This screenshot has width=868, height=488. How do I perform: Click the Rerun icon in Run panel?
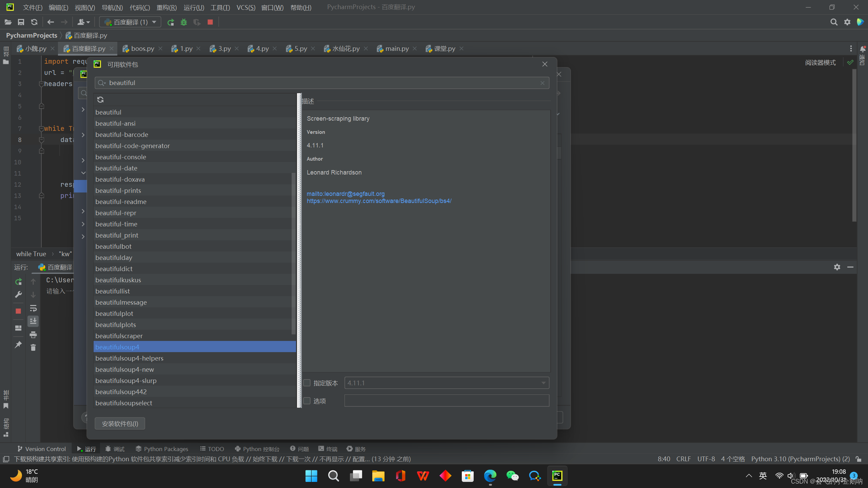click(19, 282)
